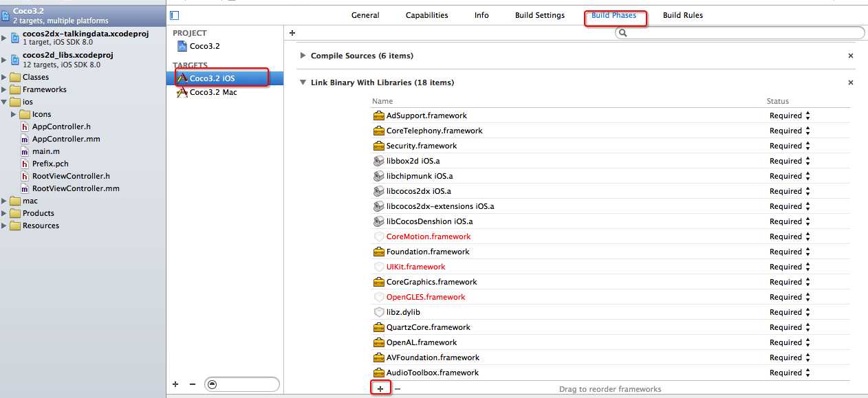Expand the Products folder
The image size is (868, 398).
click(x=5, y=213)
